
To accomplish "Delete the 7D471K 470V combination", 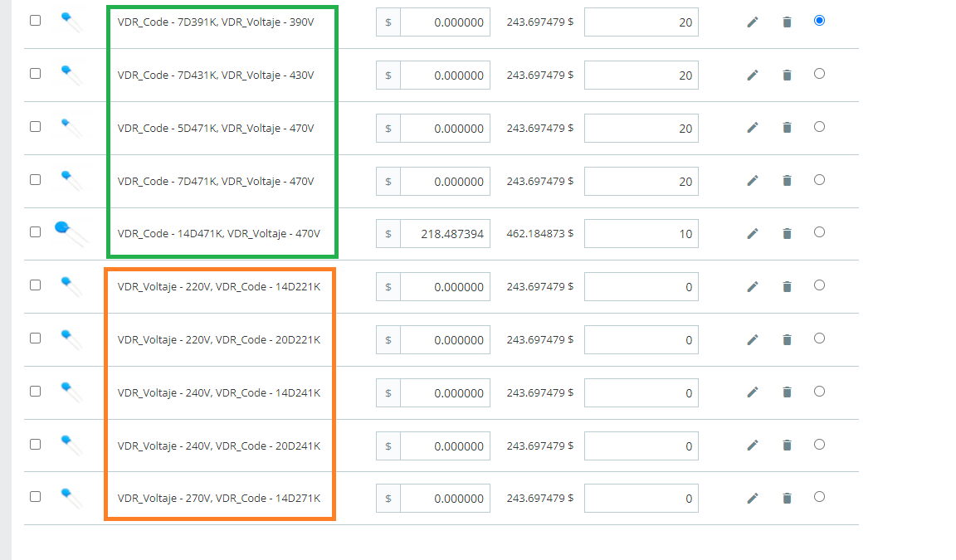I will [x=787, y=180].
